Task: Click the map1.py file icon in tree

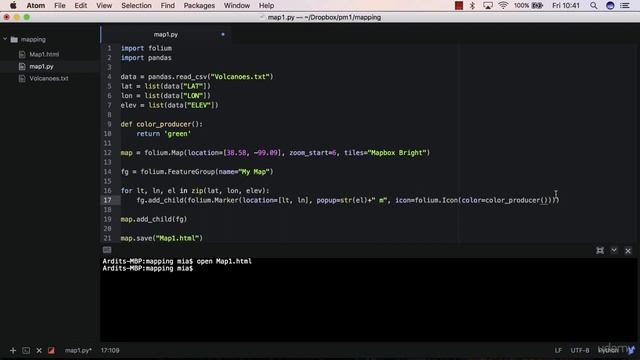Action: (x=22, y=67)
